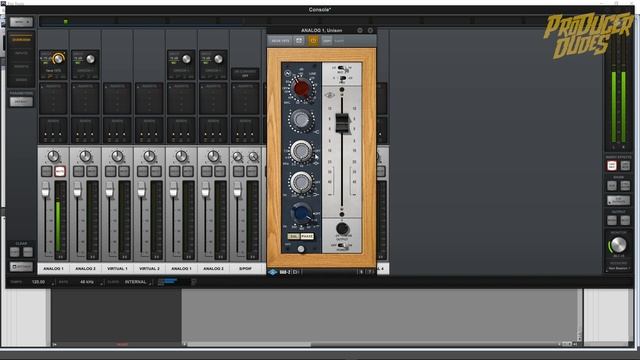Click the meter bridge strip at console top

pos(321,21)
